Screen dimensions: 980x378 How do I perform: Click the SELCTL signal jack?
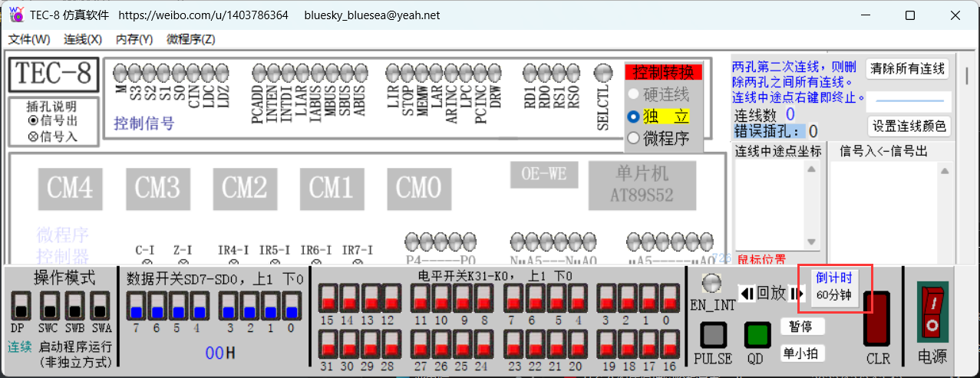coord(604,73)
